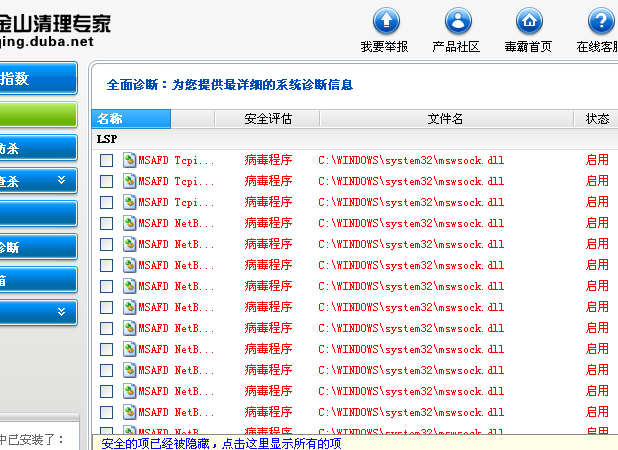The height and width of the screenshot is (450, 618).
Task: Check the fourth MSAFD NetB row checkbox
Action: click(106, 286)
